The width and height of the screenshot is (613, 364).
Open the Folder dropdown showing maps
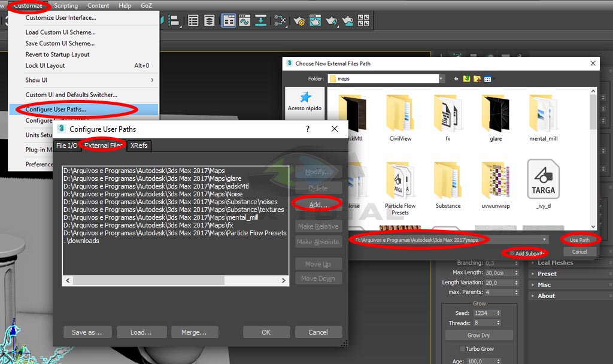(441, 79)
